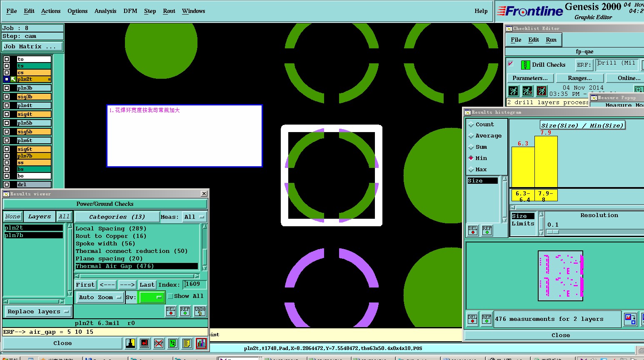Open the Meas All dropdown
The height and width of the screenshot is (360, 644).
pyautogui.click(x=195, y=217)
